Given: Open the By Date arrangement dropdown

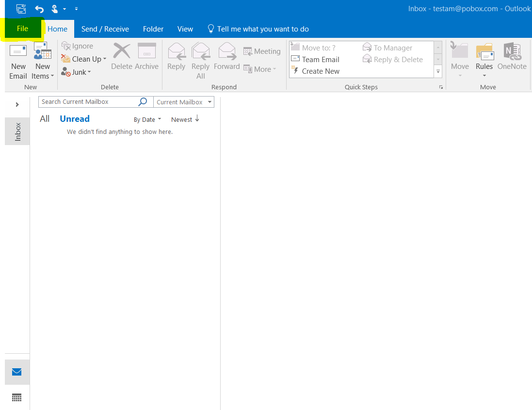Looking at the screenshot, I should (147, 119).
